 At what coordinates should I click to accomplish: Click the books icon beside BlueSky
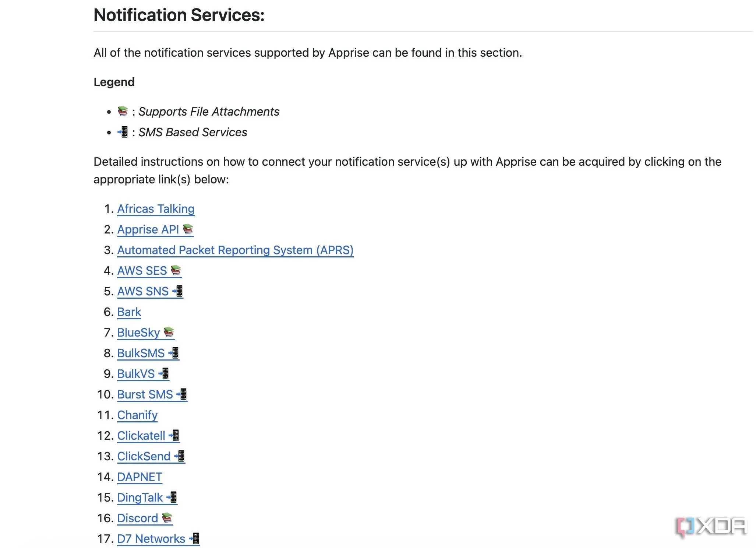(x=169, y=332)
